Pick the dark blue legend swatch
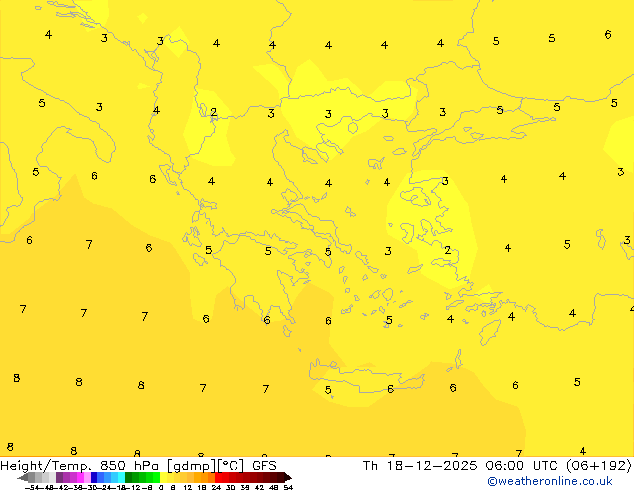The height and width of the screenshot is (490, 634). tap(94, 477)
